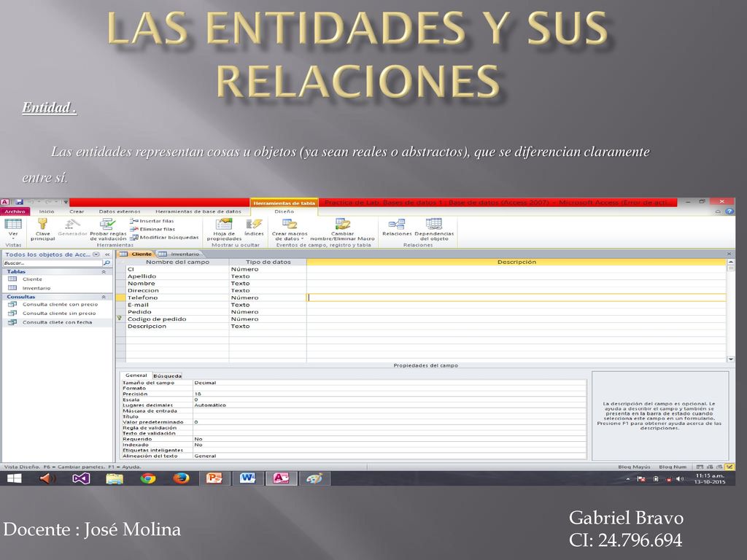The image size is (747, 560).
Task: Switch to PowerPoint in the taskbar
Action: 214,478
